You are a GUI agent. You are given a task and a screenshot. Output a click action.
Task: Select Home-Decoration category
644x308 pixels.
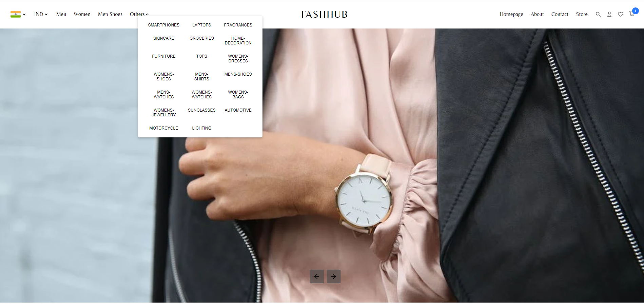[x=238, y=41]
